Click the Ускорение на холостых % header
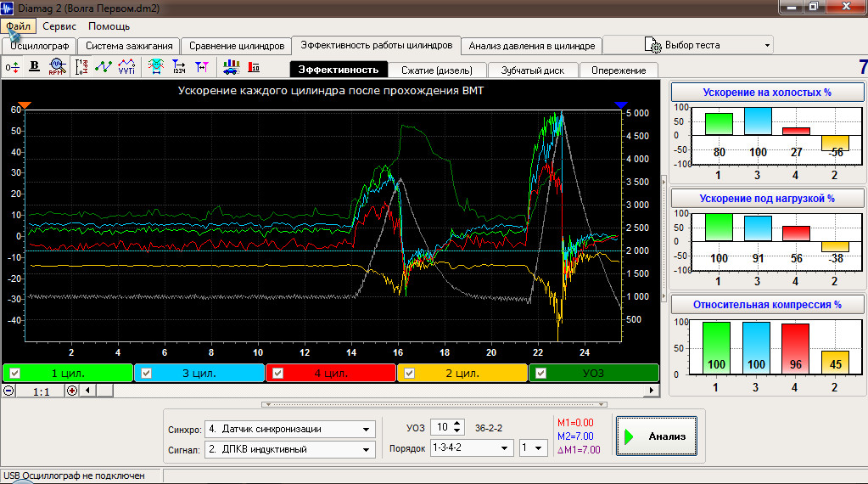This screenshot has width=868, height=484. 767,93
